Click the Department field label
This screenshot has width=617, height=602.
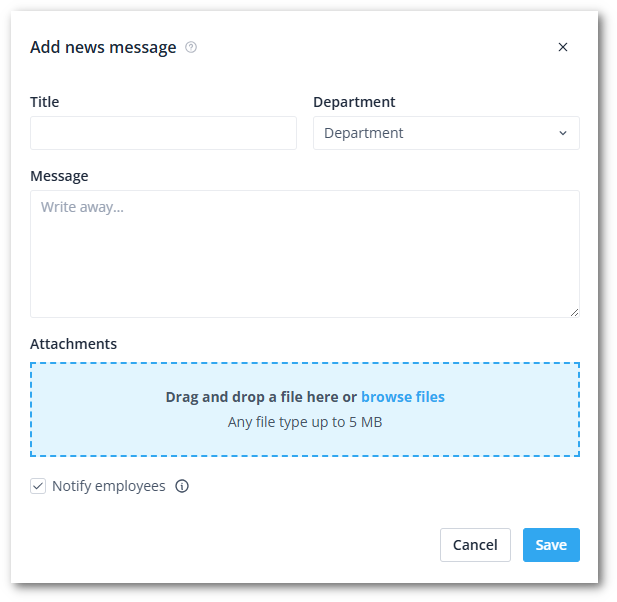[x=354, y=102]
